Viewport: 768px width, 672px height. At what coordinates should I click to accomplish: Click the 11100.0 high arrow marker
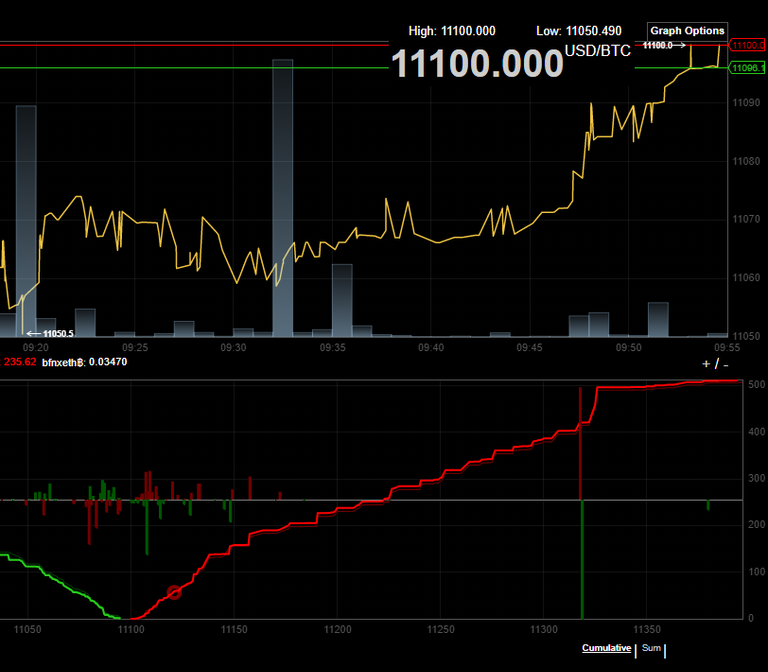[664, 45]
